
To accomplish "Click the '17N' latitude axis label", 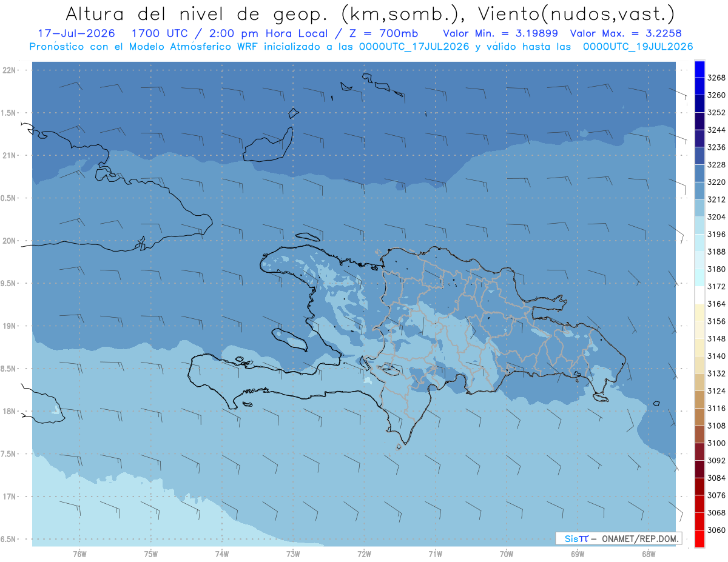I will tap(10, 497).
